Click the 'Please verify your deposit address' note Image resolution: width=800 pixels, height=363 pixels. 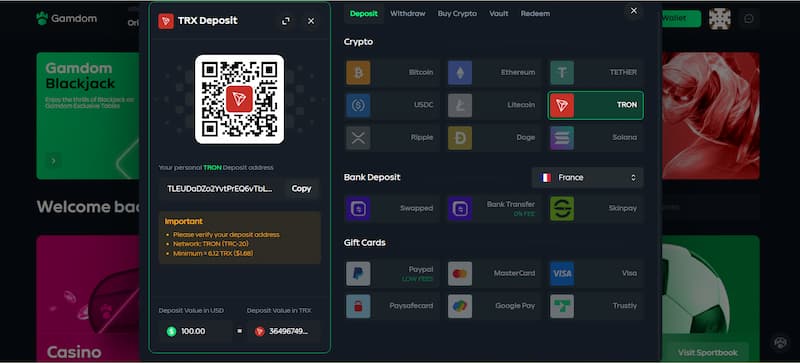pyautogui.click(x=226, y=235)
